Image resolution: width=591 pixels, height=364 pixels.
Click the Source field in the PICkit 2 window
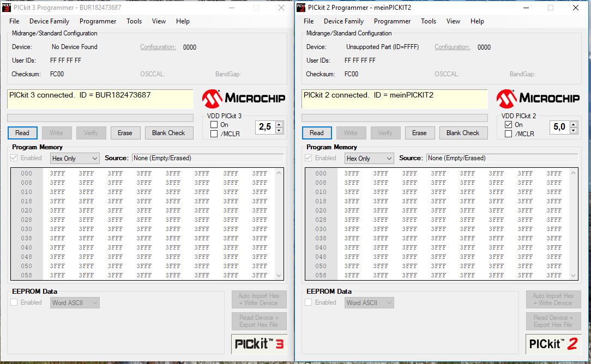tap(502, 158)
